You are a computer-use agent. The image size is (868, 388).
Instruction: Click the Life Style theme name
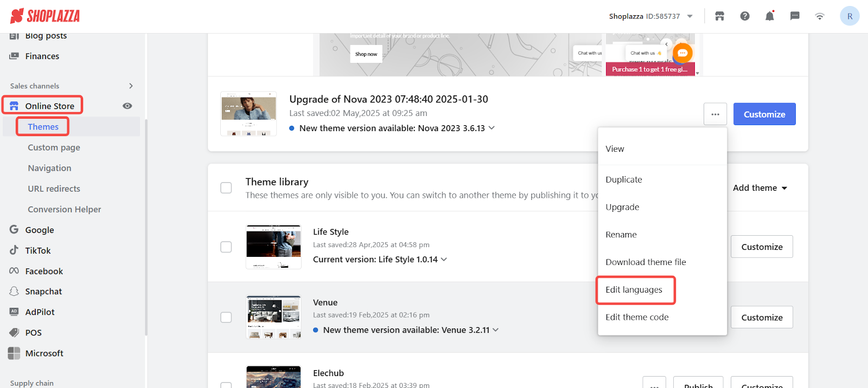330,232
